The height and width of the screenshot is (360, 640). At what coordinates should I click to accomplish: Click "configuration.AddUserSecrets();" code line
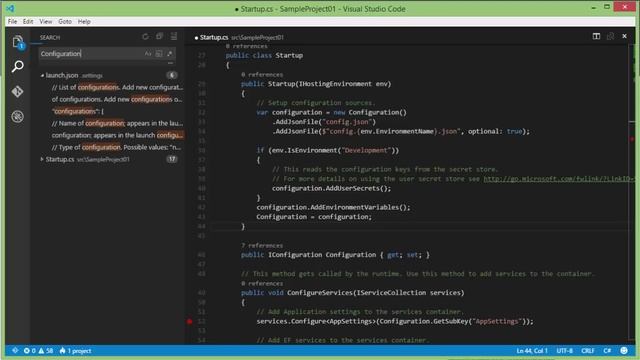click(x=331, y=188)
